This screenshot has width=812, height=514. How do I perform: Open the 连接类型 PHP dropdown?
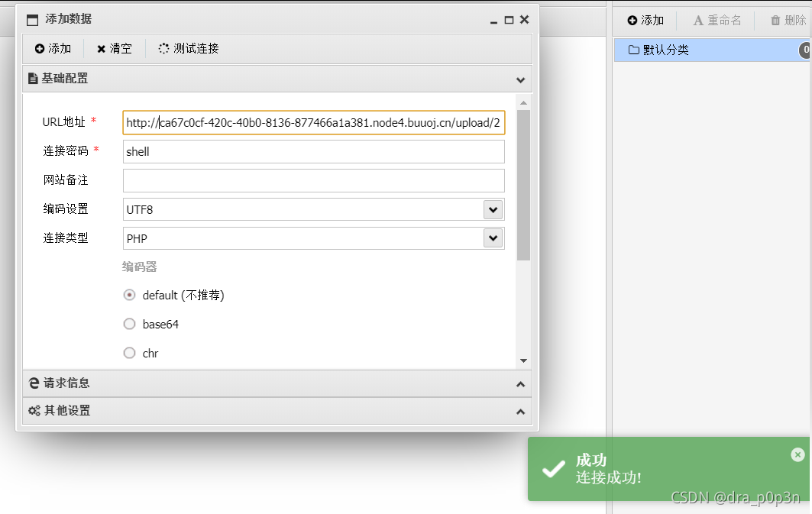(493, 238)
